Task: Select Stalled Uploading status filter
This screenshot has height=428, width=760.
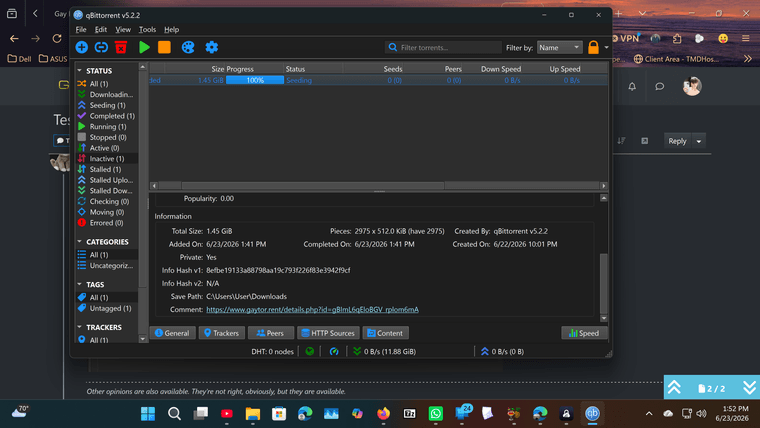Action: (x=107, y=180)
